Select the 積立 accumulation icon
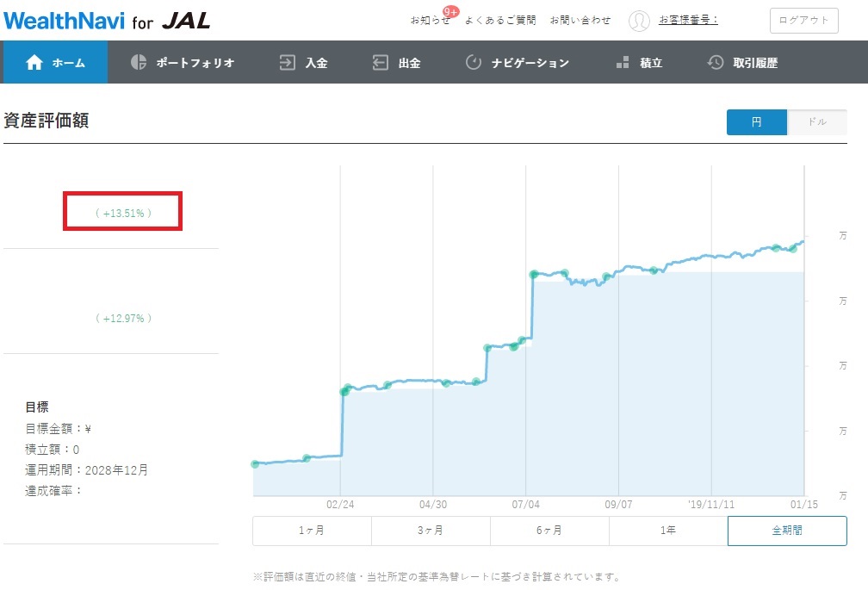Viewport: 868px width, 590px height. pyautogui.click(x=622, y=62)
